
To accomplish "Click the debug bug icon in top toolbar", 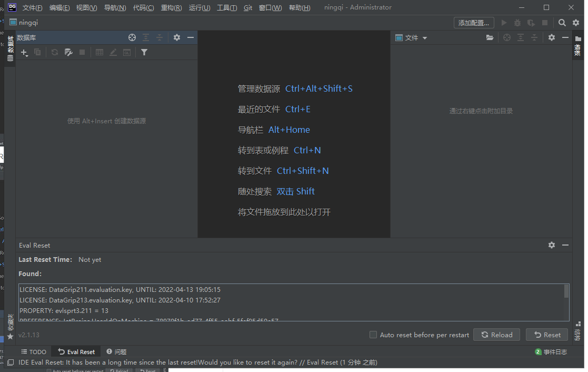I will click(517, 23).
